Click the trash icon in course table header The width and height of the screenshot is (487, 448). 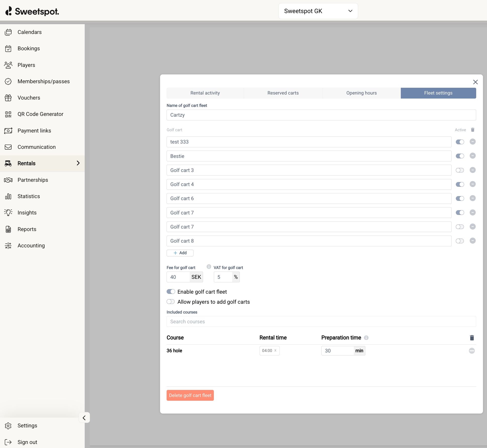(x=472, y=338)
